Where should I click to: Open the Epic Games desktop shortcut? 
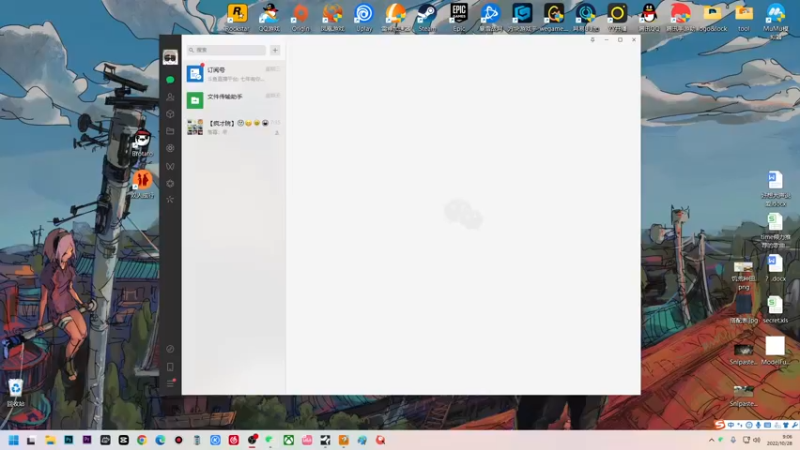pos(459,18)
